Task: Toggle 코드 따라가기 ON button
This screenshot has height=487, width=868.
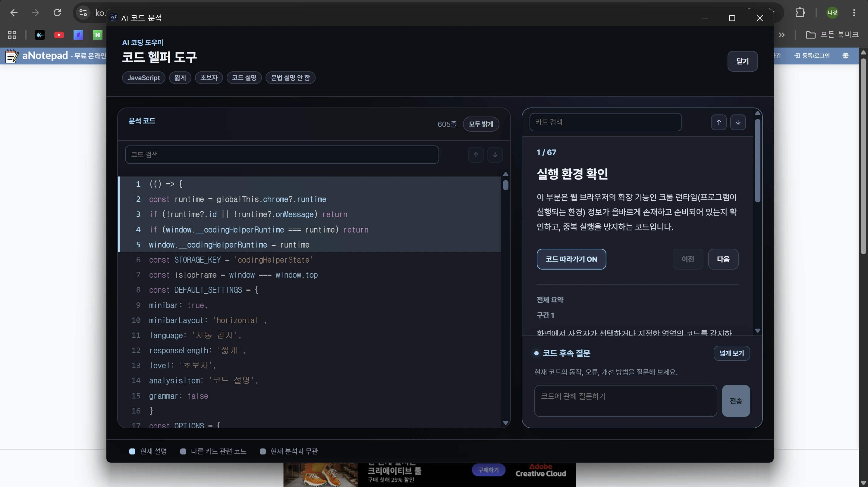Action: click(571, 259)
